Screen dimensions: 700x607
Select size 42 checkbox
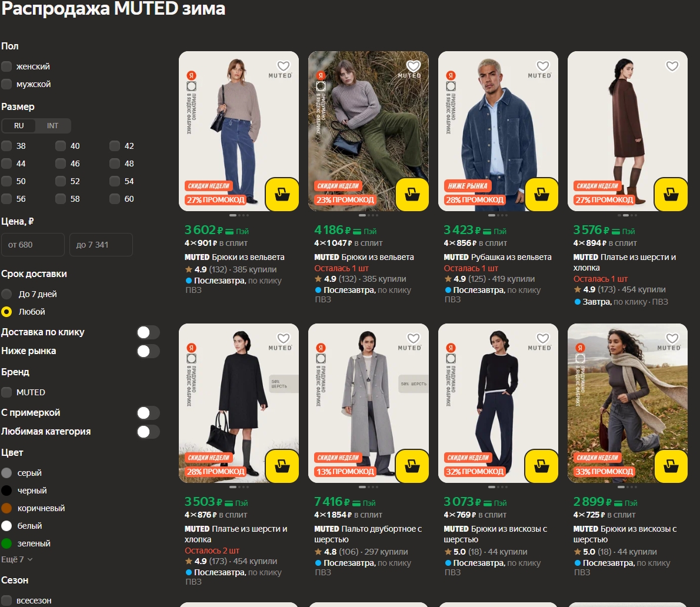115,146
